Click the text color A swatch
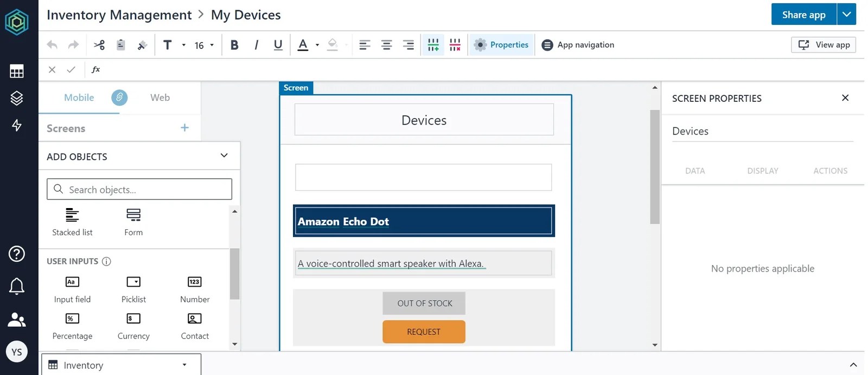Screen dimensions: 868x375 point(303,45)
